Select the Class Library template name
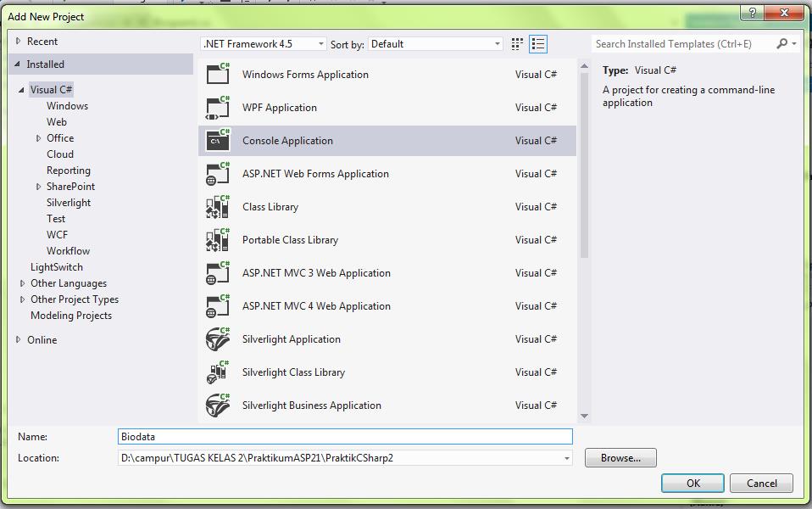The image size is (812, 509). click(x=270, y=207)
